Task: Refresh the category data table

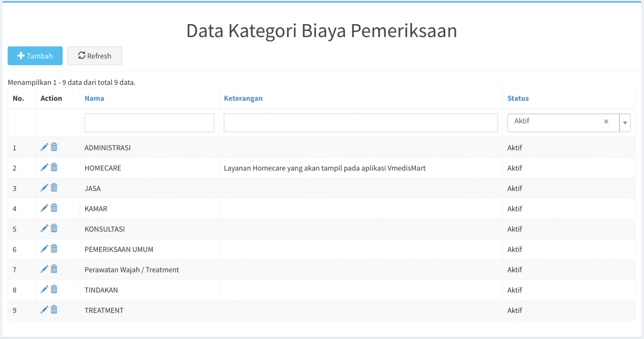Action: 95,56
